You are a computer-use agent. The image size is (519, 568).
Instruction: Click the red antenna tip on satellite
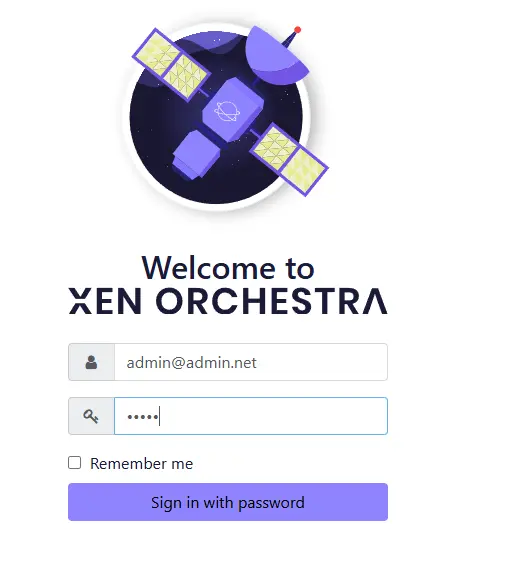(x=297, y=30)
